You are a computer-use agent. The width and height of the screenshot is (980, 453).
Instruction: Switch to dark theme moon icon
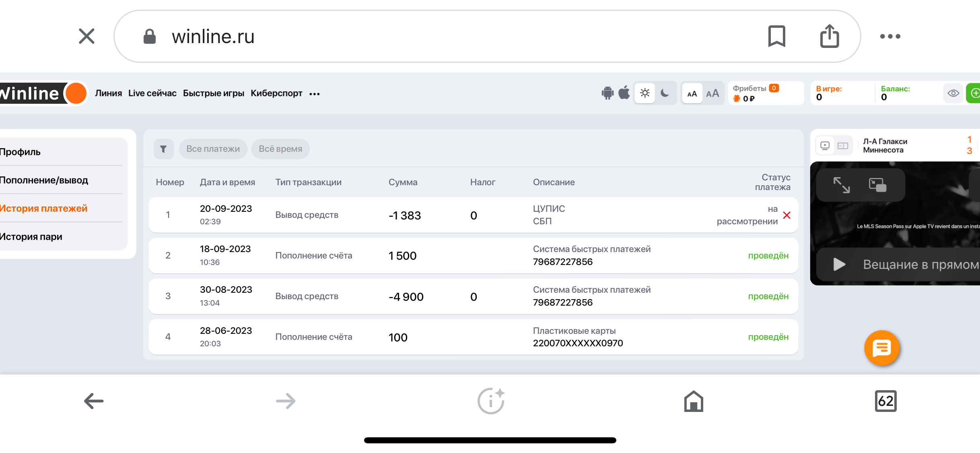[x=665, y=93]
